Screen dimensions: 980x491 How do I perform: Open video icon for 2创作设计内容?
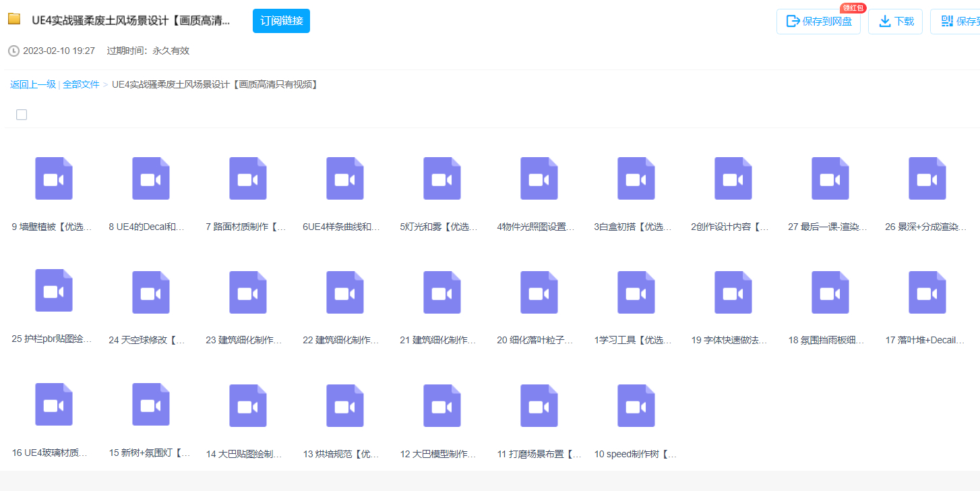(733, 178)
